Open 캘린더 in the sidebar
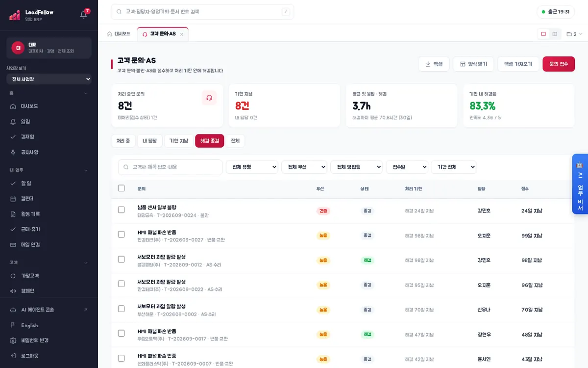Screen dimensions: 588x368 [x=49, y=198]
